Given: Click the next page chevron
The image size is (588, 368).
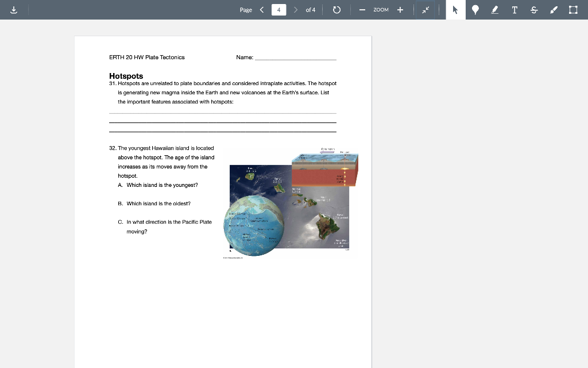Looking at the screenshot, I should pyautogui.click(x=297, y=9).
